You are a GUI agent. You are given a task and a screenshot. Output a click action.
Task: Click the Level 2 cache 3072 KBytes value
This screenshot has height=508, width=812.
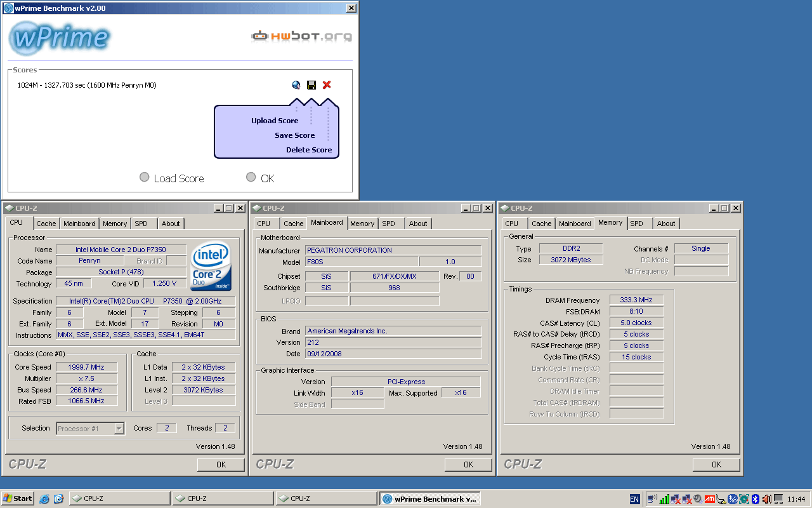pyautogui.click(x=204, y=390)
